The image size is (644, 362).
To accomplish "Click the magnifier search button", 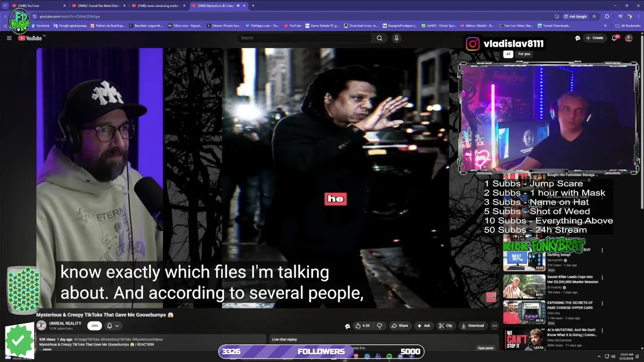I will [x=379, y=38].
